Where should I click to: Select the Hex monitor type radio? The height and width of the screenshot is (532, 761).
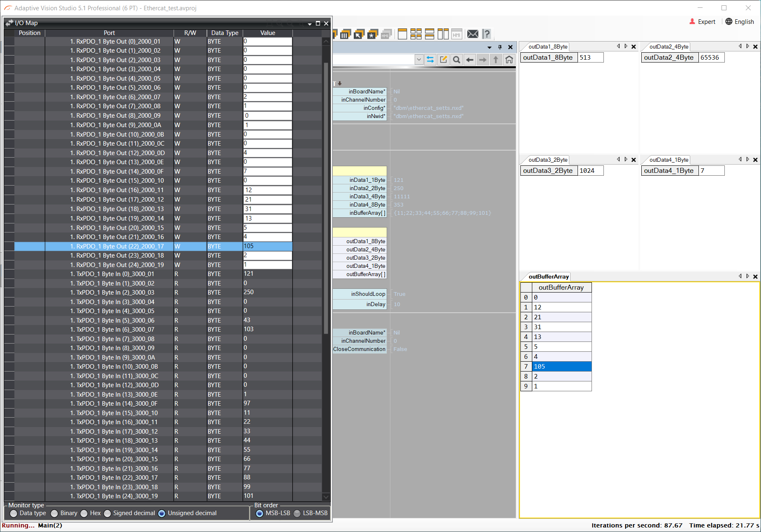[84, 513]
